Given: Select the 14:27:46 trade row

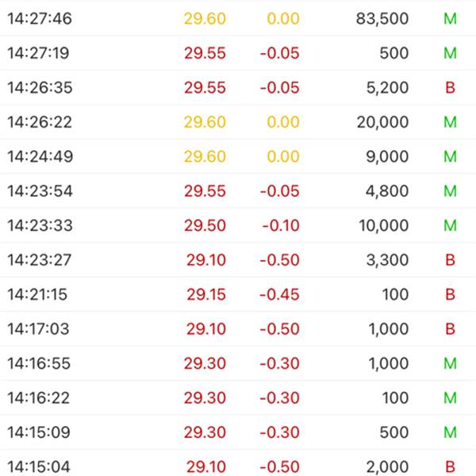Looking at the screenshot, I should tap(238, 18).
